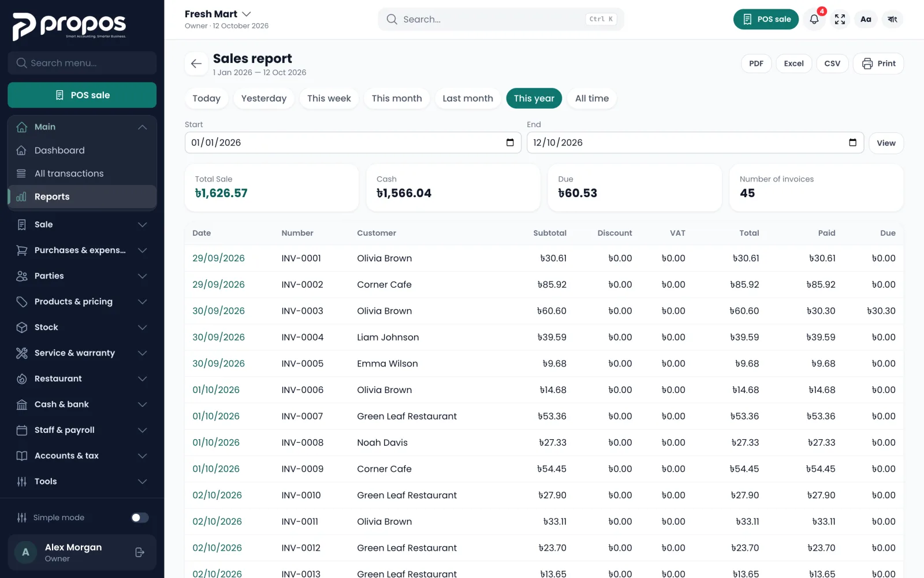
Task: Select Reports in the sidebar
Action: (x=82, y=197)
